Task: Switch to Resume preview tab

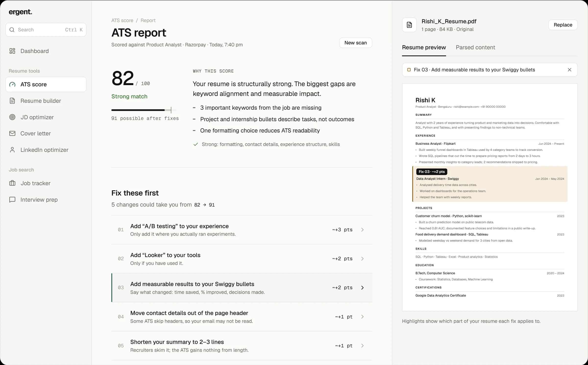Action: 424,47
